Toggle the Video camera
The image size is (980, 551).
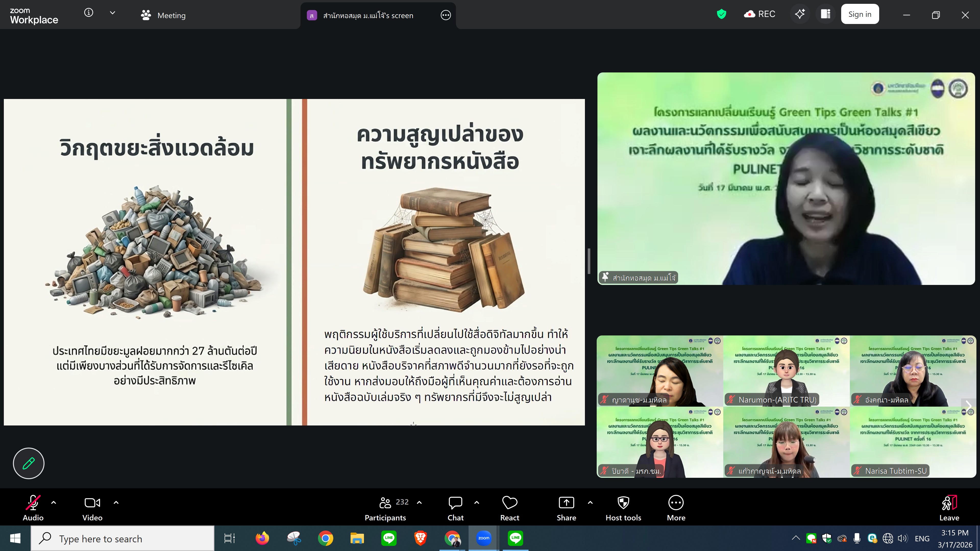point(92,508)
